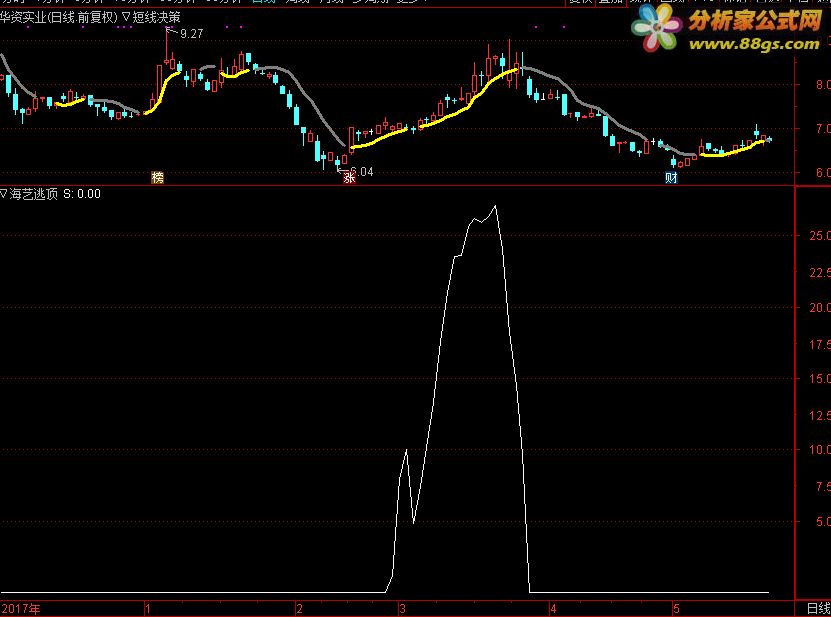Select the 华资实业(日线,前复权) chart title

coord(58,17)
